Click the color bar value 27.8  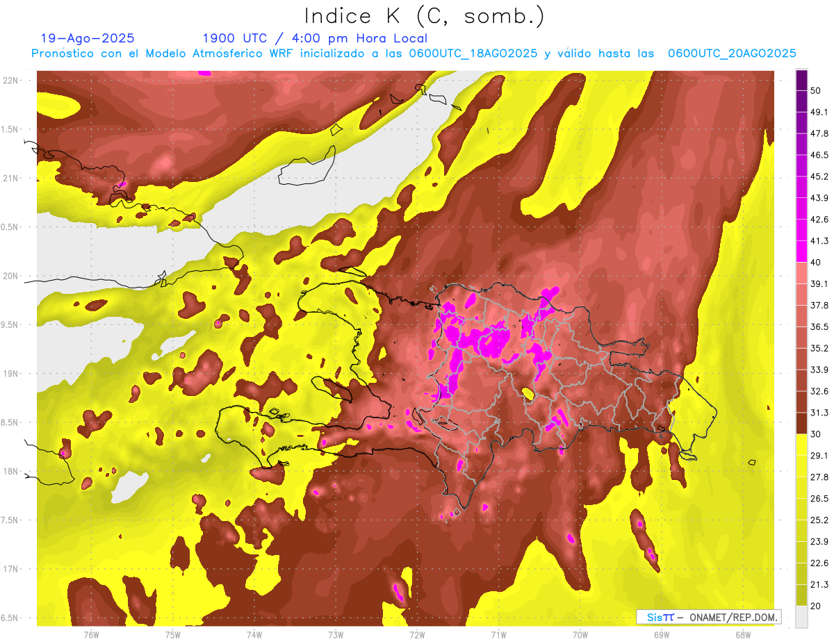tap(819, 477)
